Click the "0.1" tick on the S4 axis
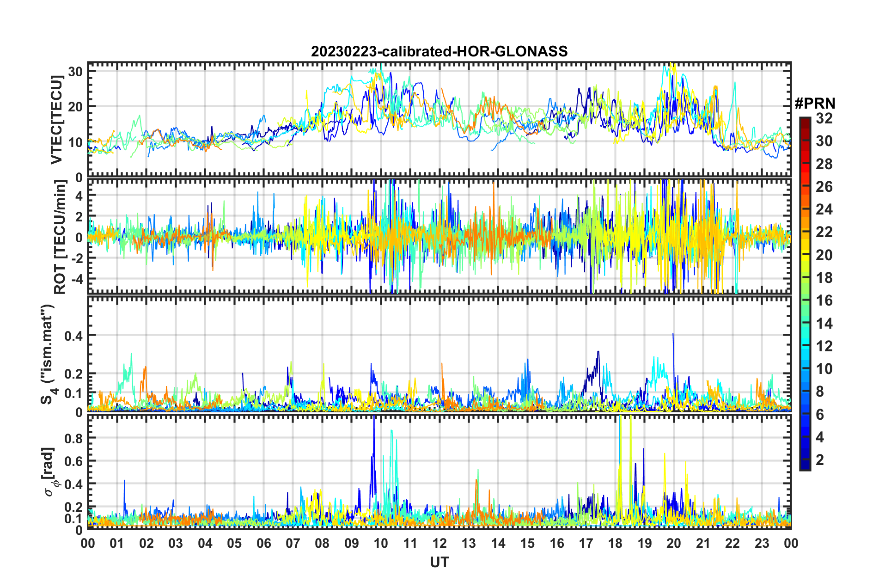 (74, 393)
